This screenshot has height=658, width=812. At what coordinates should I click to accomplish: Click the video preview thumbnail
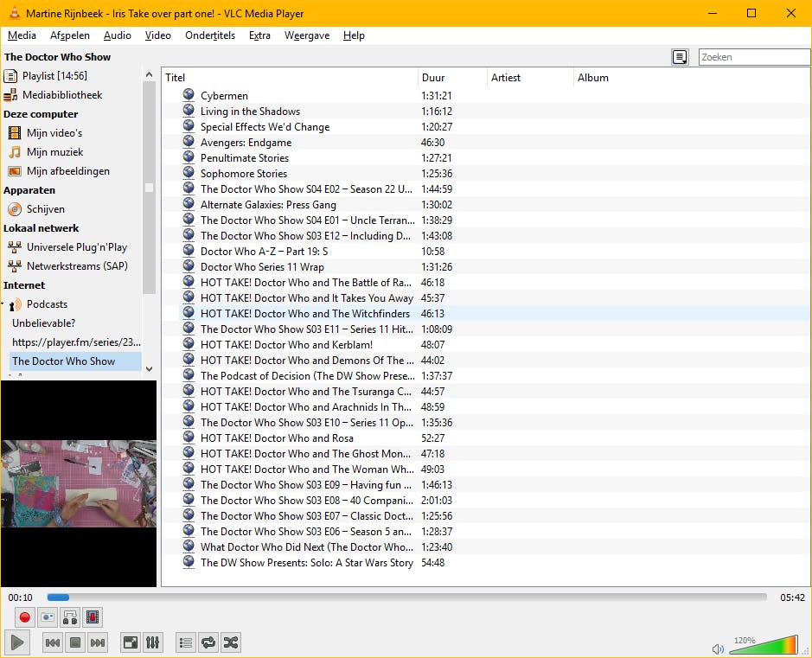pos(79,483)
